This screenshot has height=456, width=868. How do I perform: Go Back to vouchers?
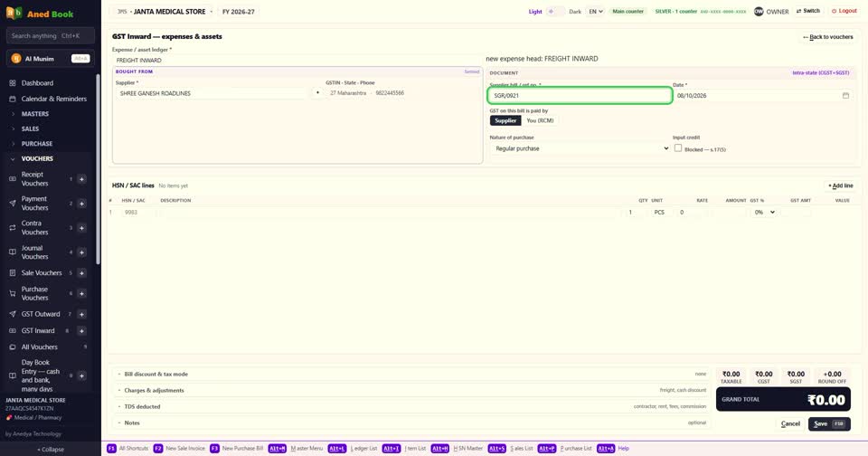tap(828, 37)
